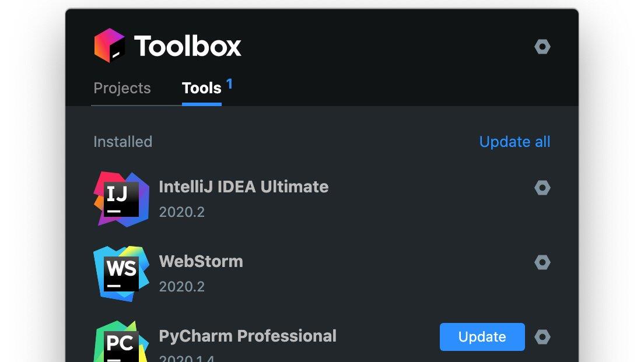The height and width of the screenshot is (362, 644).
Task: Click WebStorm's 2020.2 version label
Action: [x=182, y=286]
